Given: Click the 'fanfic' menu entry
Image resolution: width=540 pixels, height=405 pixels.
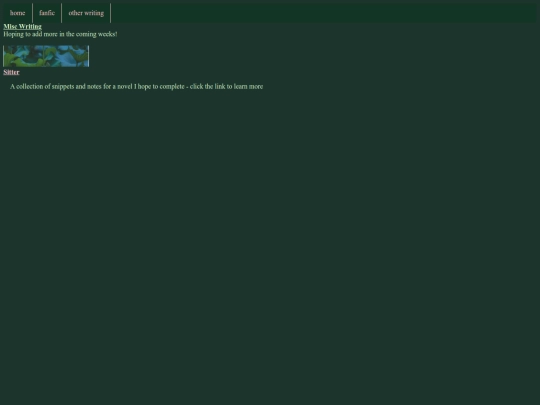Looking at the screenshot, I should tap(47, 13).
